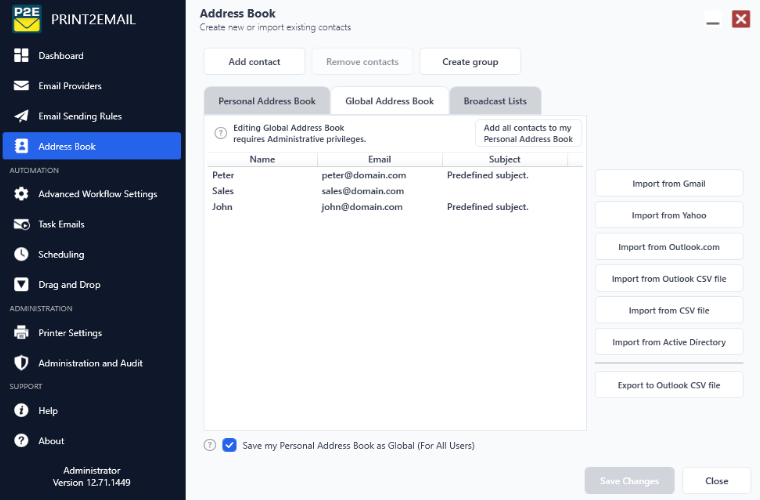Click the Email Providers envelope icon
Viewport: 760px width, 500px height.
(21, 86)
